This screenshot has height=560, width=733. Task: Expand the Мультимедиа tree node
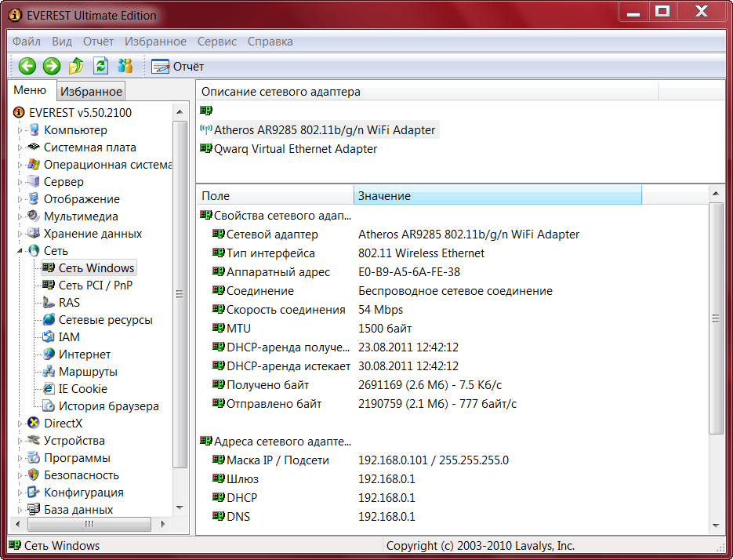pyautogui.click(x=20, y=217)
